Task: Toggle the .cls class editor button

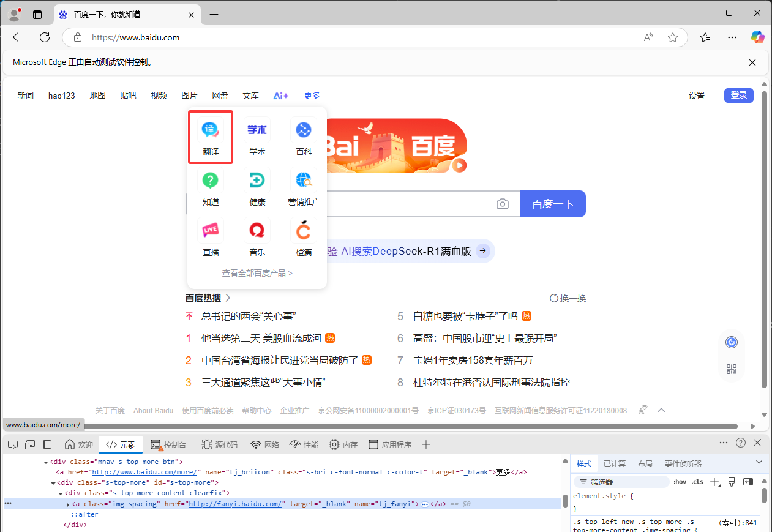Action: click(x=697, y=482)
